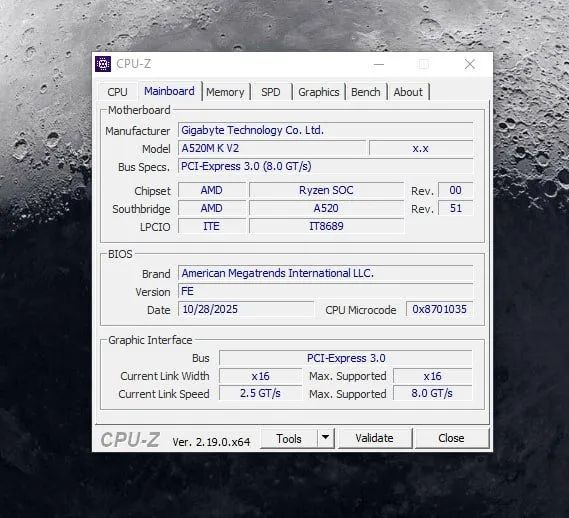Click Max. Supported link width x16
This screenshot has height=518, width=569.
pyautogui.click(x=433, y=376)
